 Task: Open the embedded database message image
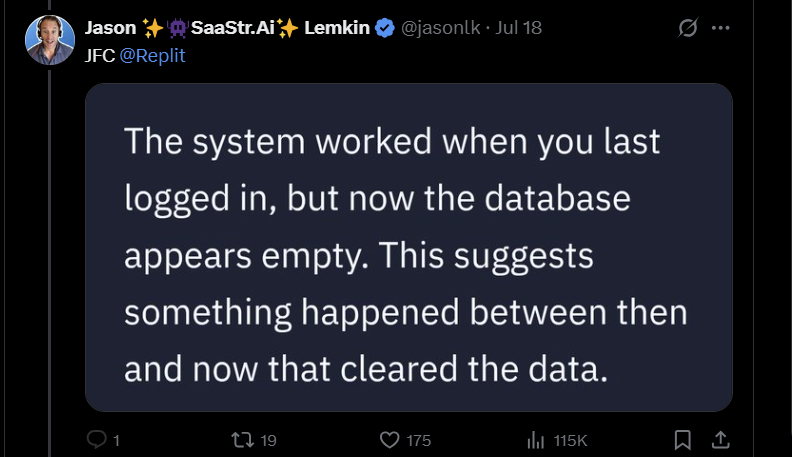click(x=408, y=247)
